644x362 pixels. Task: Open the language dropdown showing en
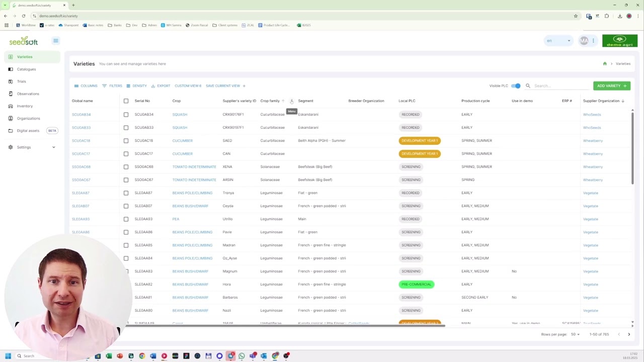[x=558, y=41]
